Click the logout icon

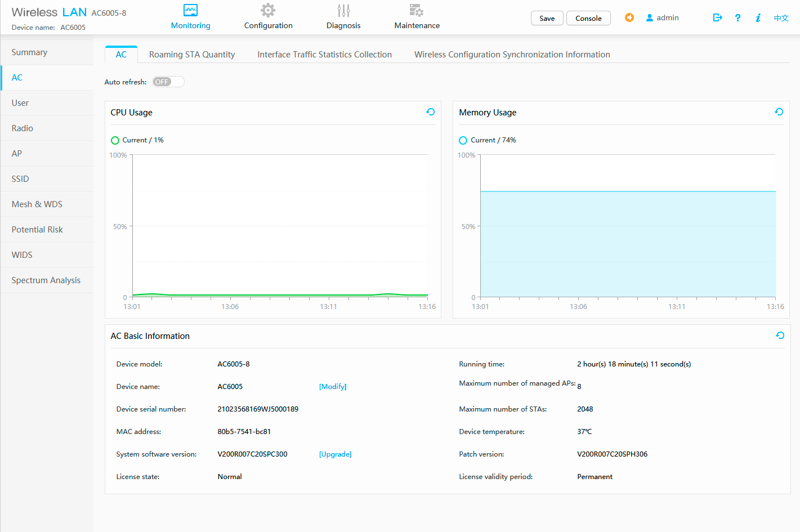pos(717,17)
